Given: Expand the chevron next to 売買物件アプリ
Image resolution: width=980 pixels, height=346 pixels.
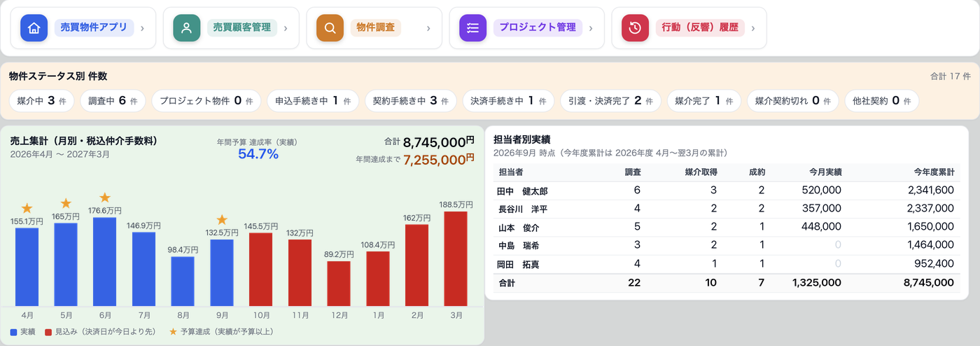Looking at the screenshot, I should click(x=143, y=28).
